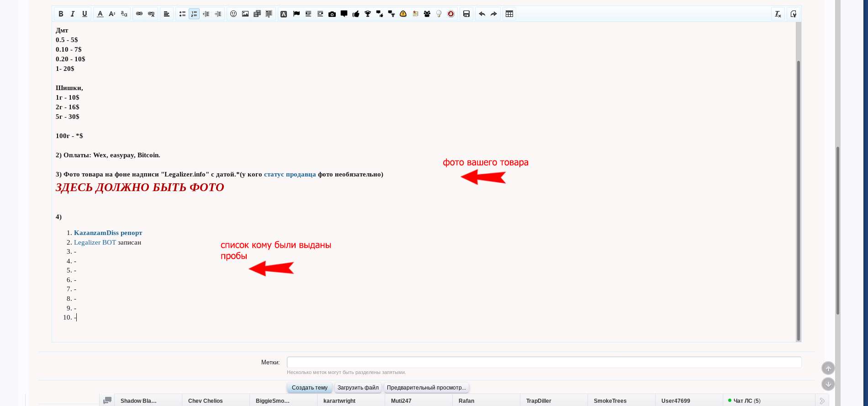Screen dimensions: 868x406
Task: Open the статус продавца link
Action: pyautogui.click(x=290, y=174)
